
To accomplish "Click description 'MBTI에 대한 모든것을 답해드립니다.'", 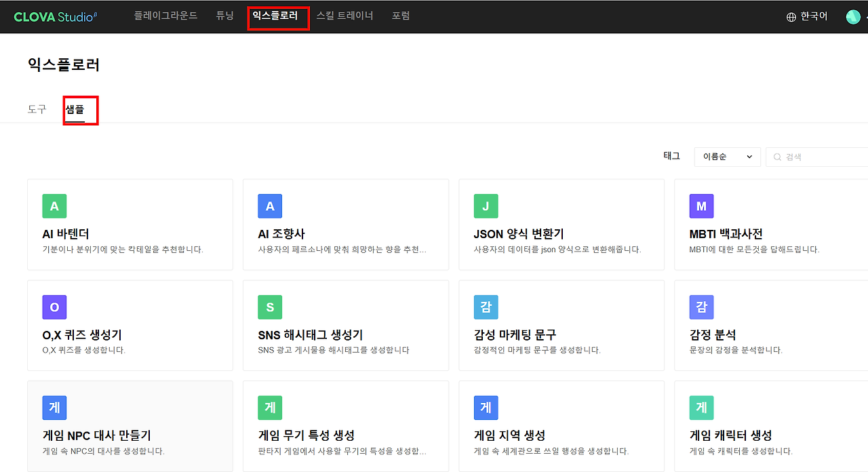I will pos(754,250).
